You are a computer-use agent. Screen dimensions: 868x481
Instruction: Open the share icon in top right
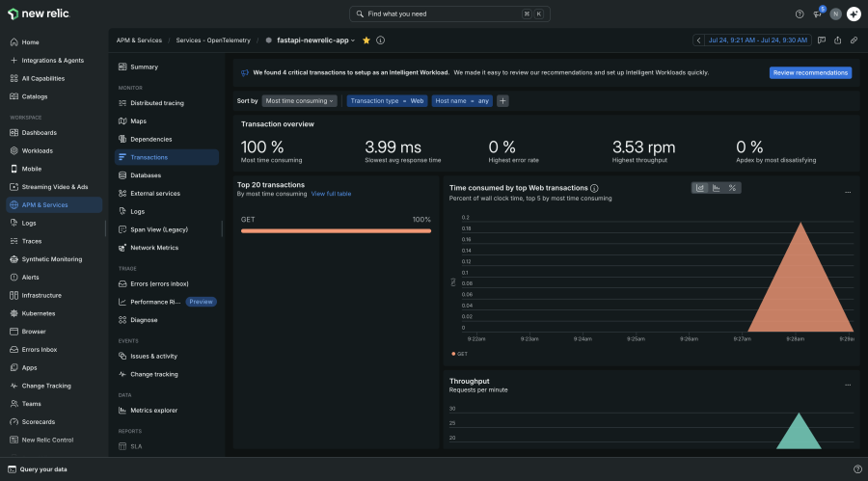pos(837,40)
